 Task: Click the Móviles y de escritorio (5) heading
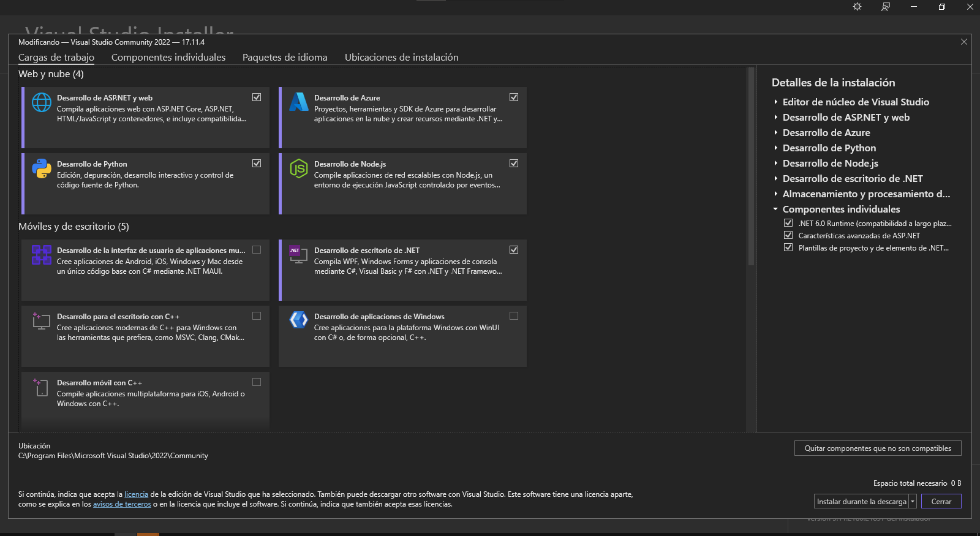coord(73,227)
